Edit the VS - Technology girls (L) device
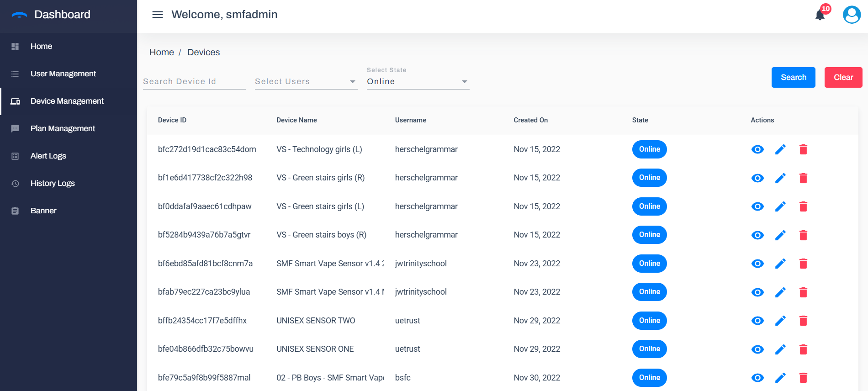The width and height of the screenshot is (868, 391). [x=780, y=149]
